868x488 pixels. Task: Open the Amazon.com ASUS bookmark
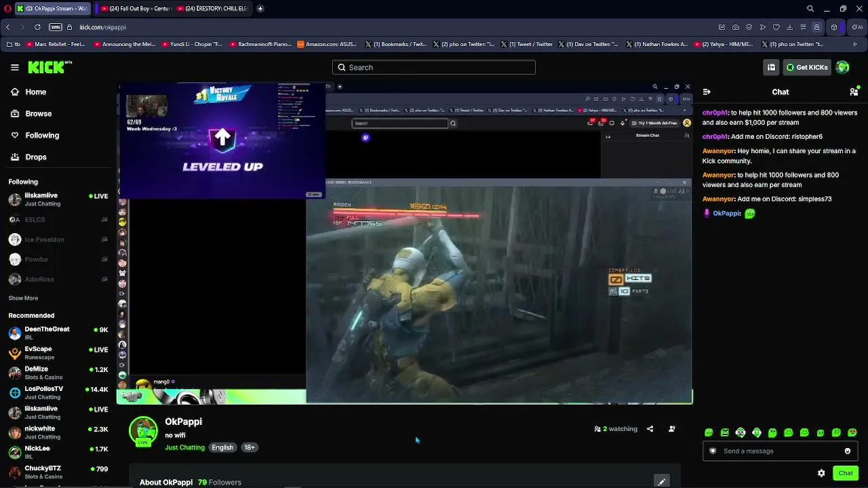pyautogui.click(x=327, y=45)
